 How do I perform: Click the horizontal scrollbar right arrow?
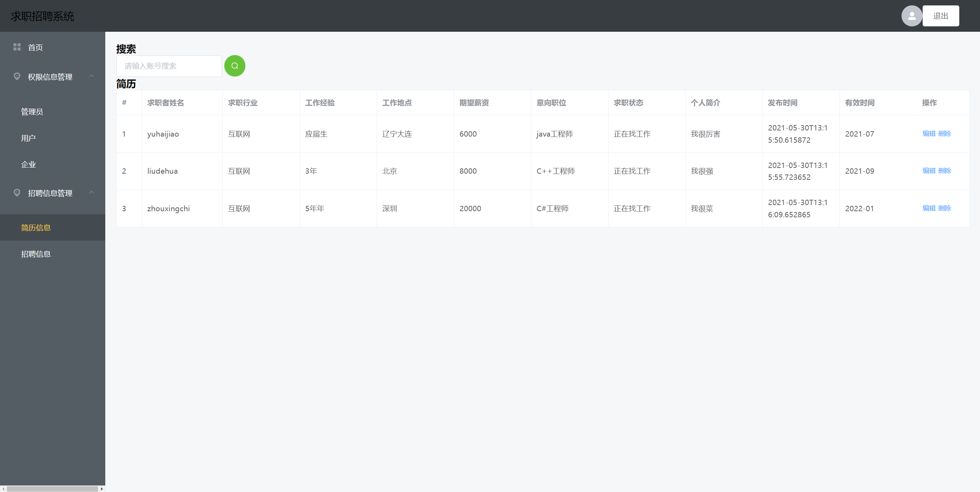point(102,489)
